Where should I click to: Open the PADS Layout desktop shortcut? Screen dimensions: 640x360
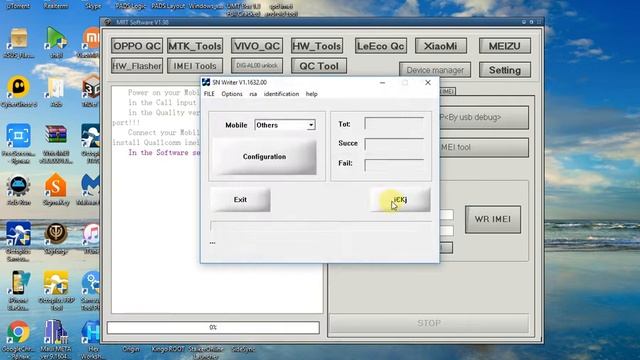tap(168, 6)
